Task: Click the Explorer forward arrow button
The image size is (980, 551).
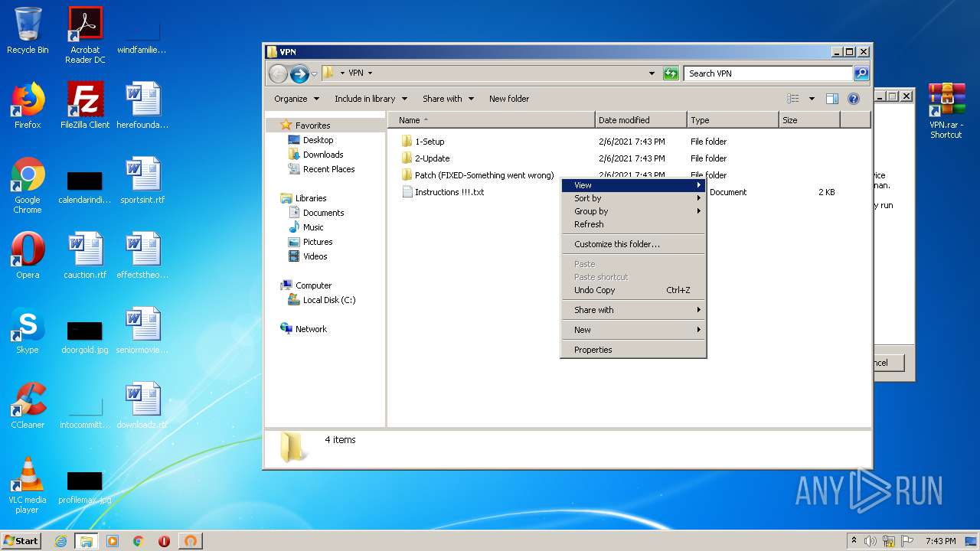Action: coord(299,73)
